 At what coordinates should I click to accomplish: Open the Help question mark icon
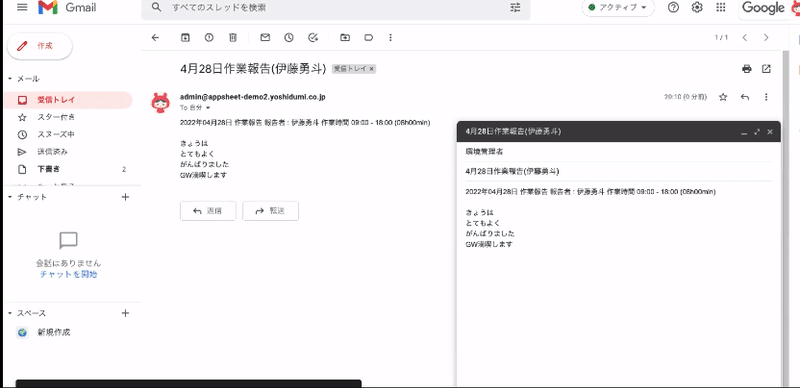673,8
